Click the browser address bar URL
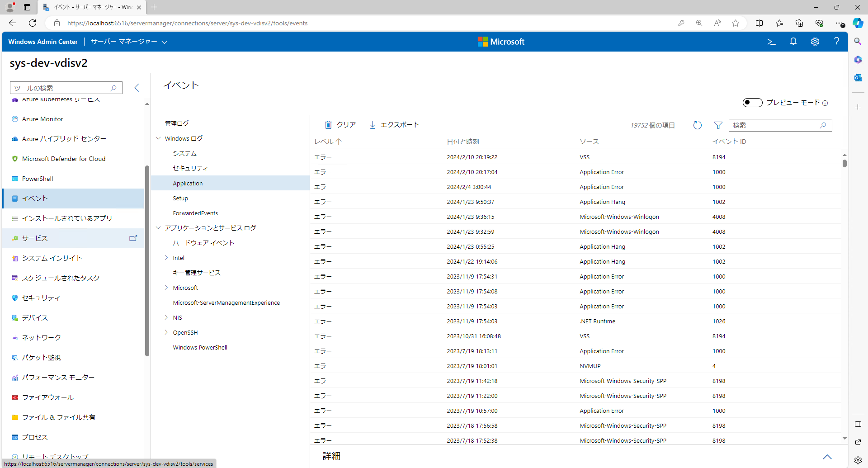 (187, 23)
